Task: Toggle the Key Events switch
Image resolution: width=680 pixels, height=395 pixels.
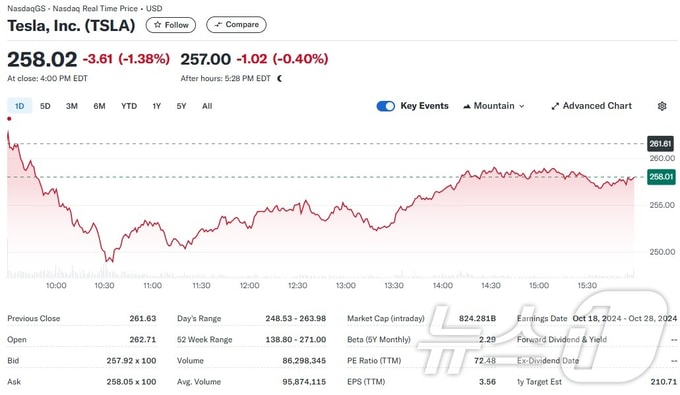Action: coord(386,106)
